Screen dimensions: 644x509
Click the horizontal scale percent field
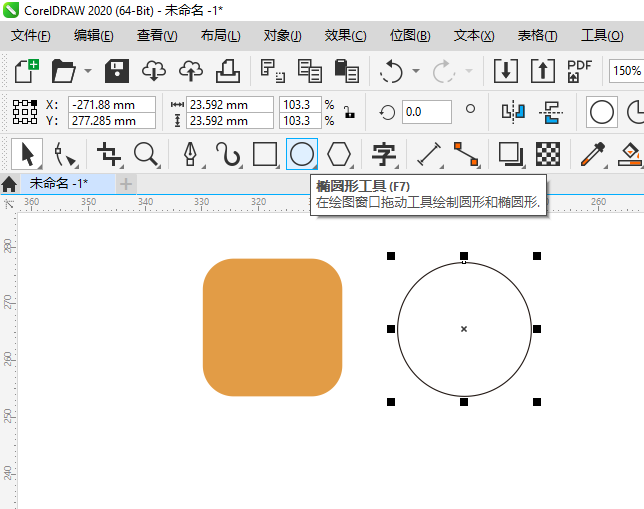(300, 105)
